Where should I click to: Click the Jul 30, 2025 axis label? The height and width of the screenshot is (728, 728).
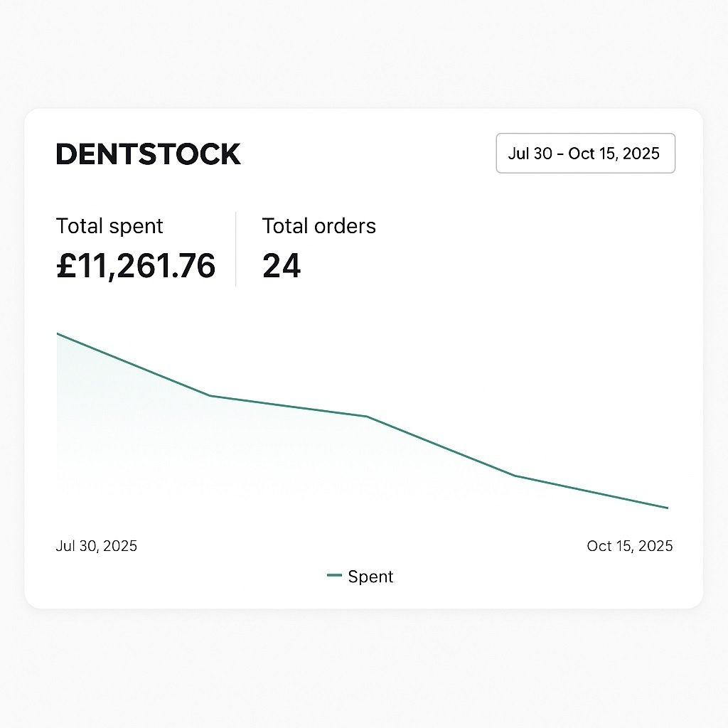click(97, 546)
